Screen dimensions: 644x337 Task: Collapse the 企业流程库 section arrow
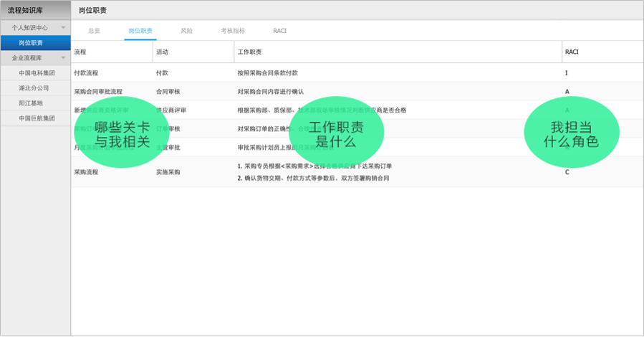(x=64, y=58)
